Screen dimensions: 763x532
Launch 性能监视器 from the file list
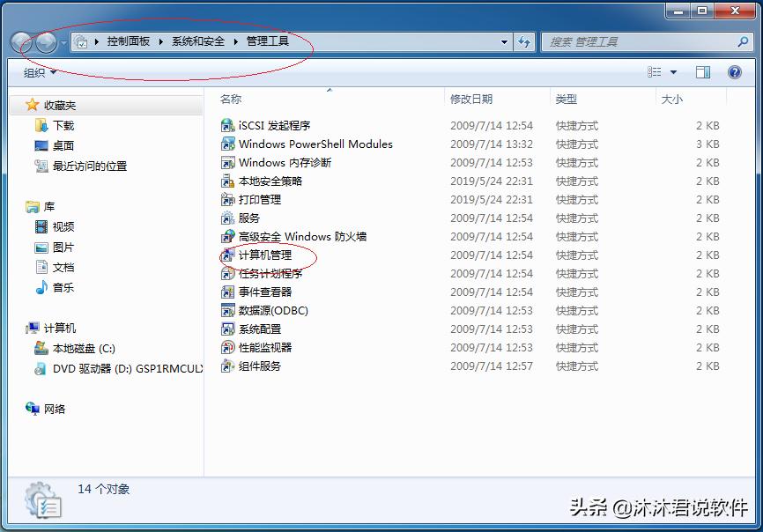(258, 348)
